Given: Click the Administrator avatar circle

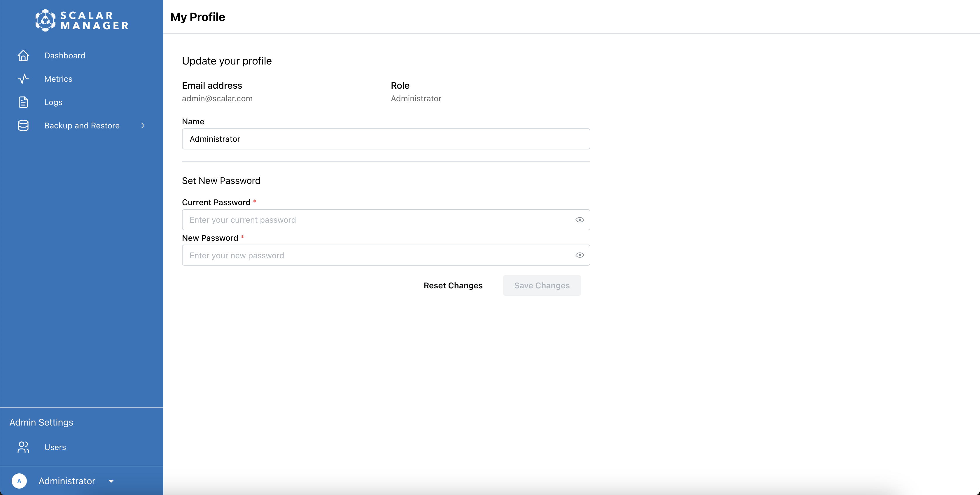Looking at the screenshot, I should (x=19, y=481).
